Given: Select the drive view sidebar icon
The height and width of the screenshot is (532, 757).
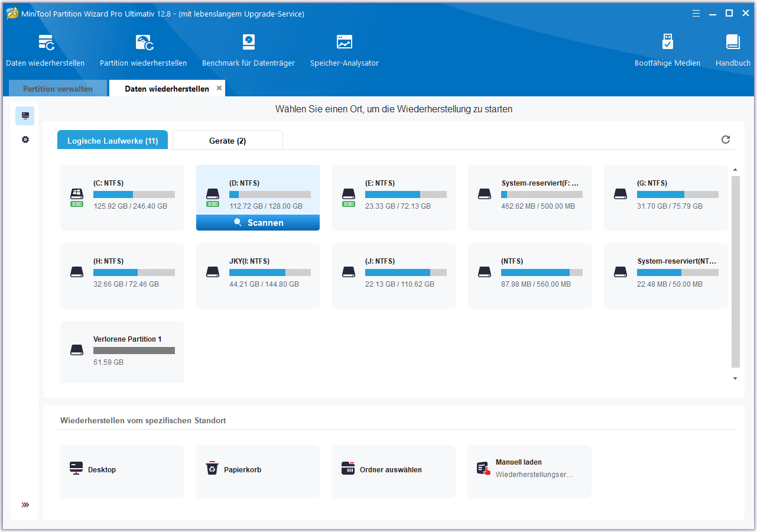Looking at the screenshot, I should [x=25, y=116].
